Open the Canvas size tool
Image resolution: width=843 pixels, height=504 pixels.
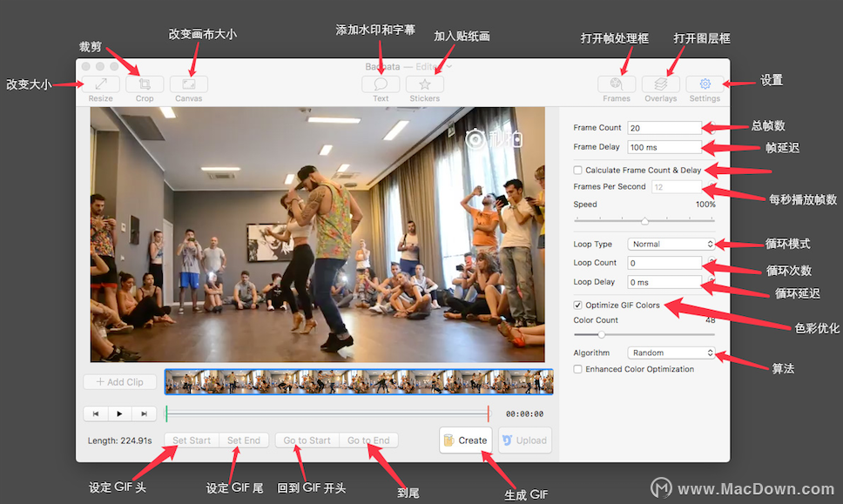189,84
